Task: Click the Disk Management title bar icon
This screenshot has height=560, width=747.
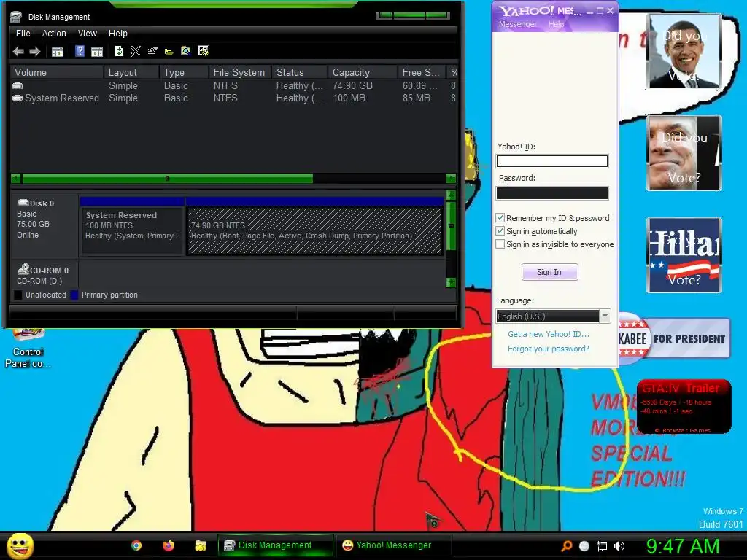Action: 16,17
